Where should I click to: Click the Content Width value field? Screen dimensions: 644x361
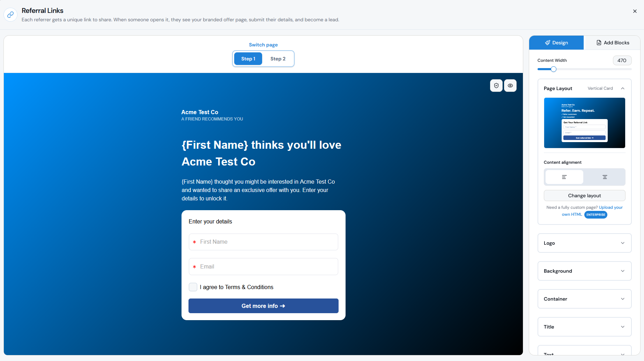pos(622,60)
